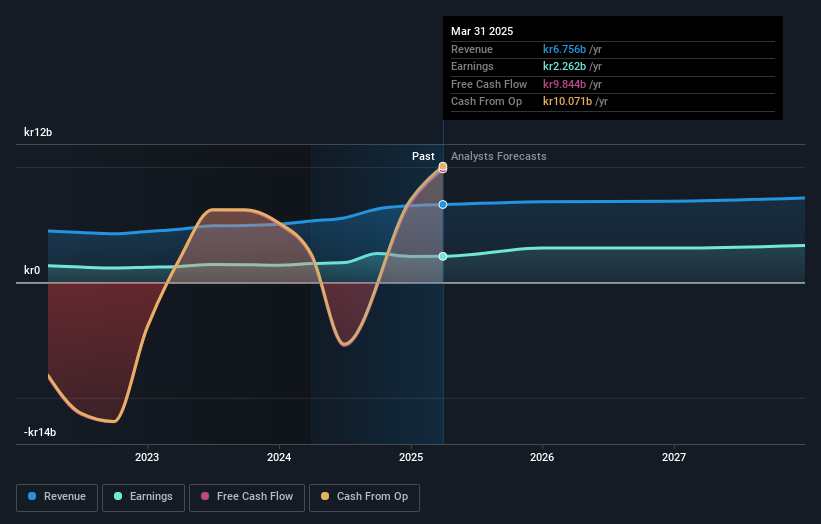Image resolution: width=821 pixels, height=524 pixels.
Task: Click the Revenue row label in tooltip
Action: [472, 49]
